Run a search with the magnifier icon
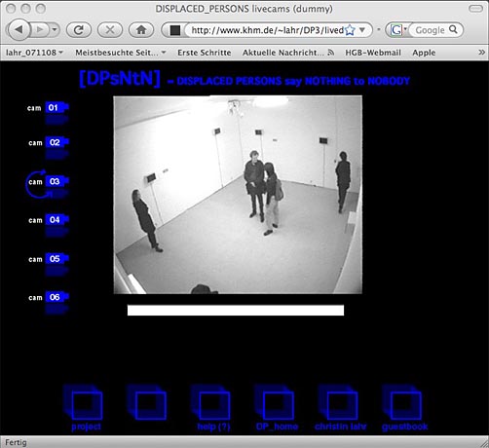 pyautogui.click(x=453, y=29)
